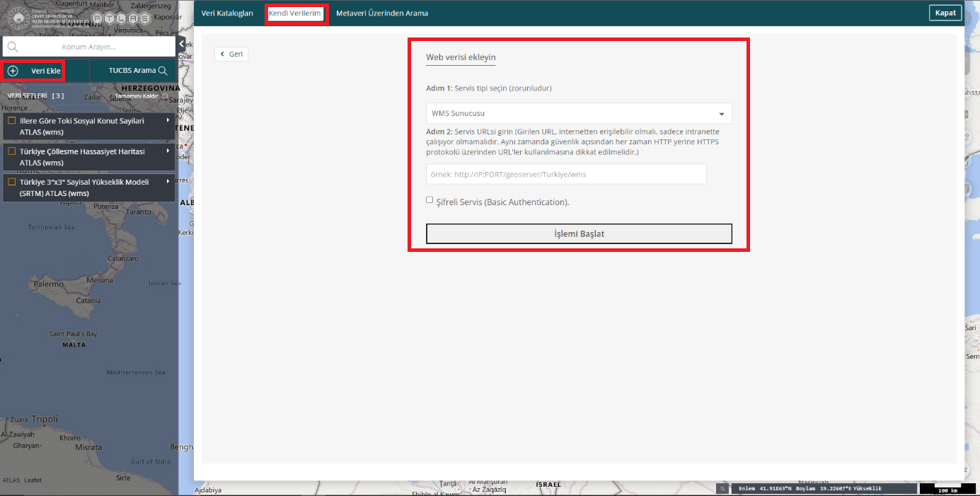Click the Tamamını Kaldır remove-all icon
Viewport: 980px width, 496px height.
click(x=165, y=96)
